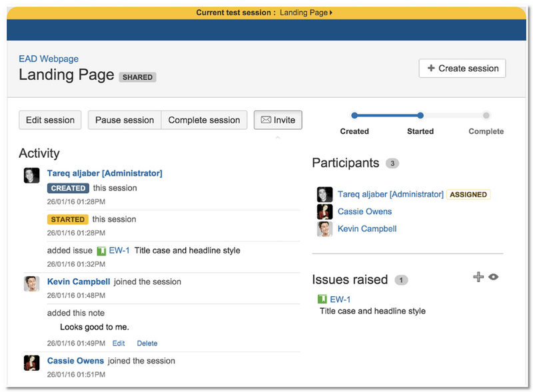Click Tareq aljaber's avatar in Activity

tap(31, 175)
